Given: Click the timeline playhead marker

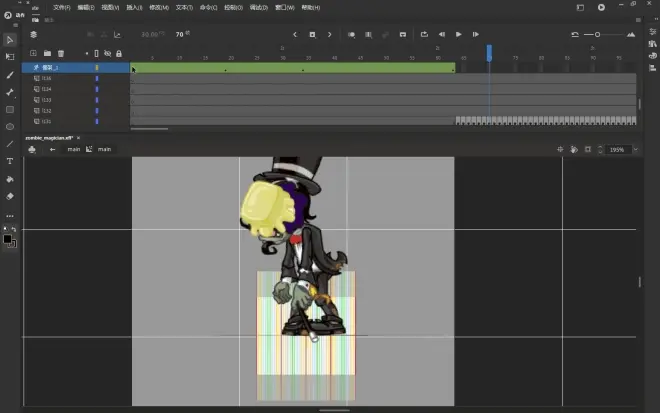Looking at the screenshot, I should (489, 50).
